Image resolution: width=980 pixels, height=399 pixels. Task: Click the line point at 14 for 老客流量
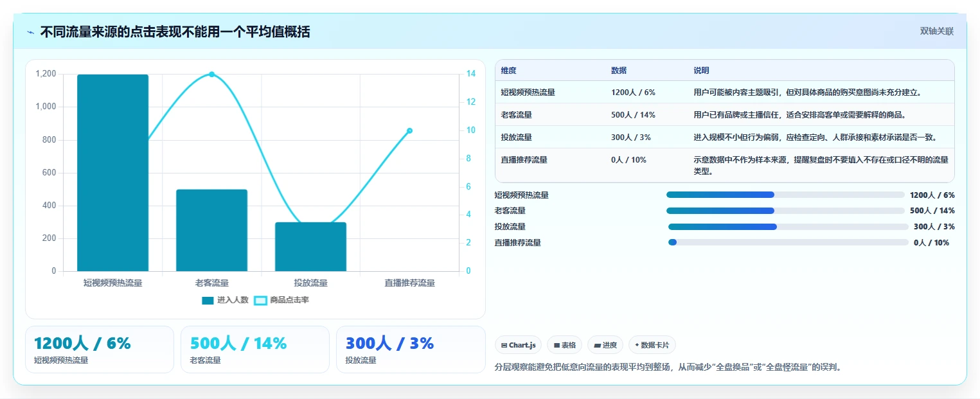tap(211, 75)
